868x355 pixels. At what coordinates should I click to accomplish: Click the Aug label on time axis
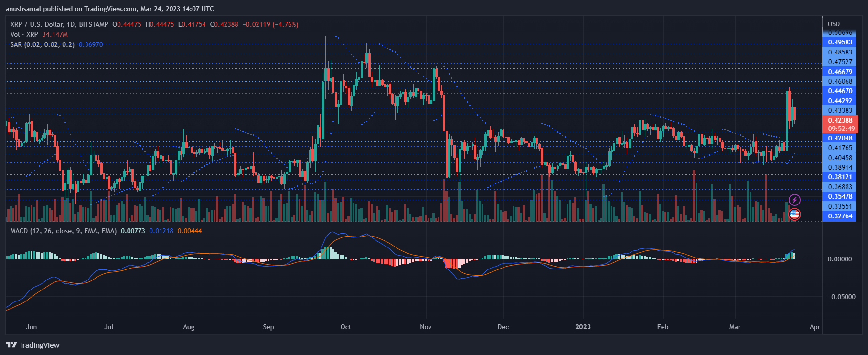189,327
